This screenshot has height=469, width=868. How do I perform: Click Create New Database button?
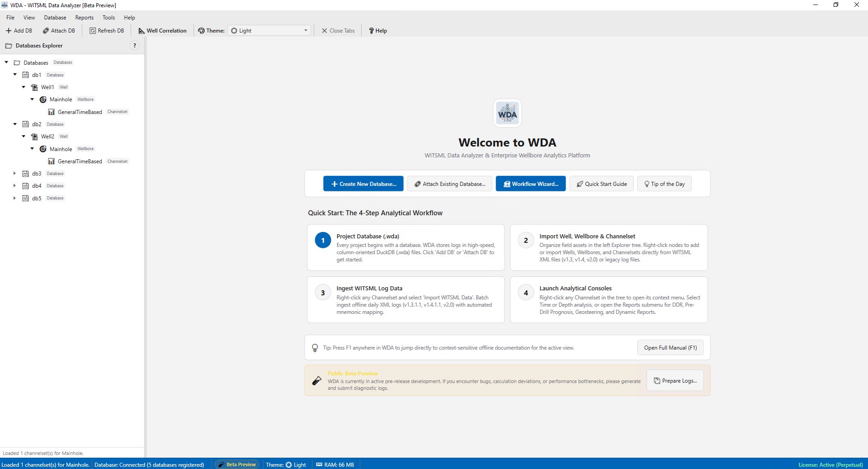click(363, 184)
